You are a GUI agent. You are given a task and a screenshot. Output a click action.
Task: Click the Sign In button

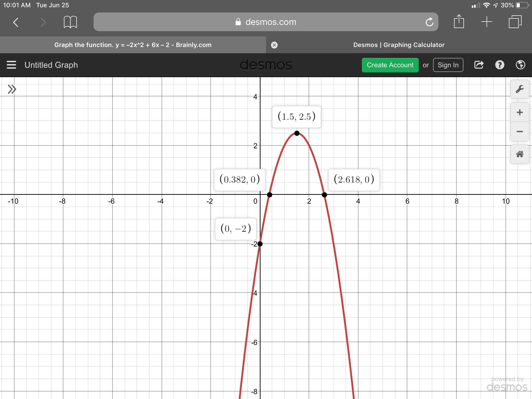tap(448, 65)
